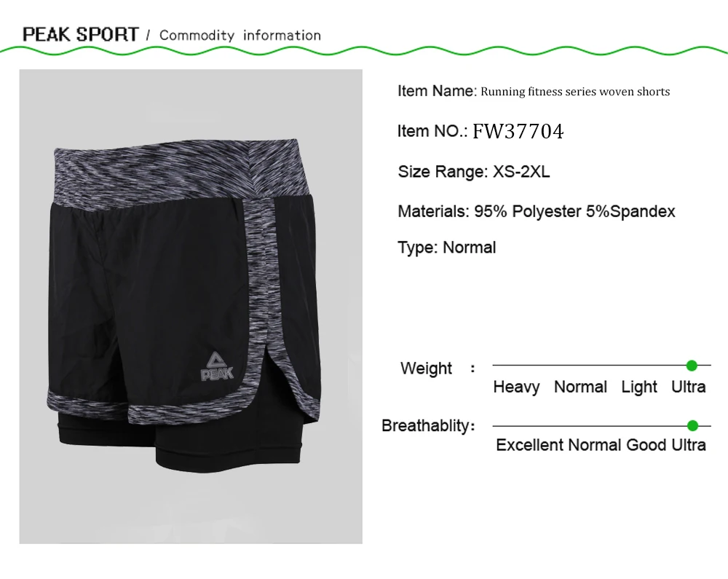Click the PEAK triangle logo on shorts
The height and width of the screenshot is (579, 728).
click(x=217, y=366)
